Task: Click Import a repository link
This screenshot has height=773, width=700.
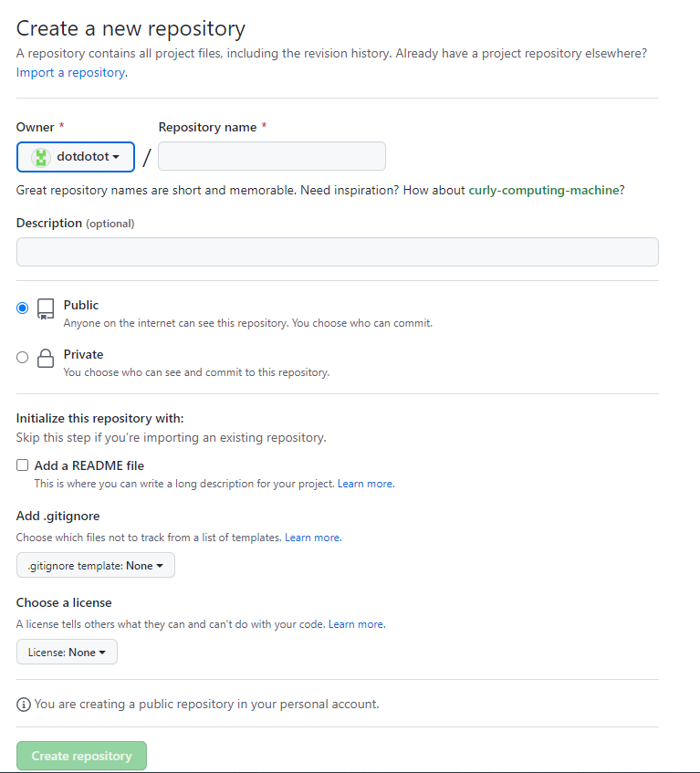Action: coord(69,72)
